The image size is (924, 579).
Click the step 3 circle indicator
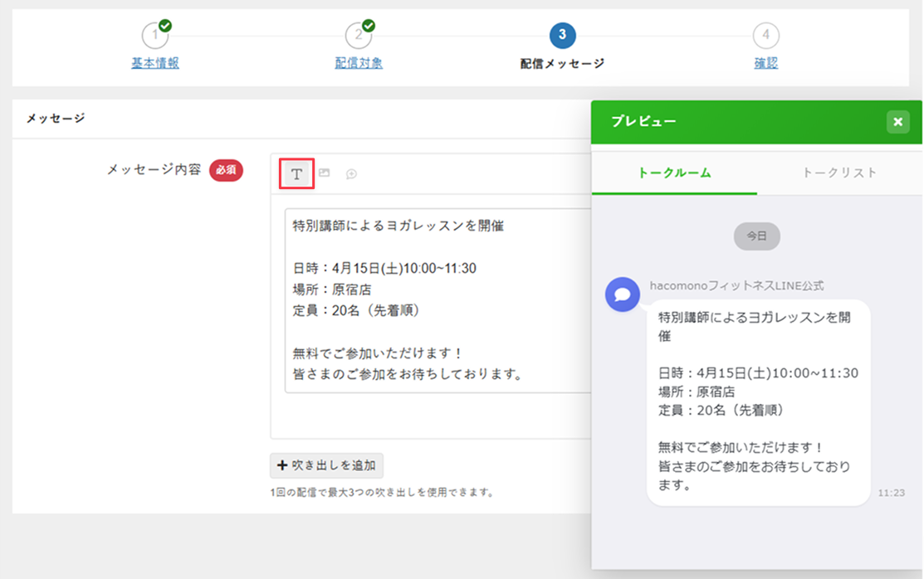point(562,35)
